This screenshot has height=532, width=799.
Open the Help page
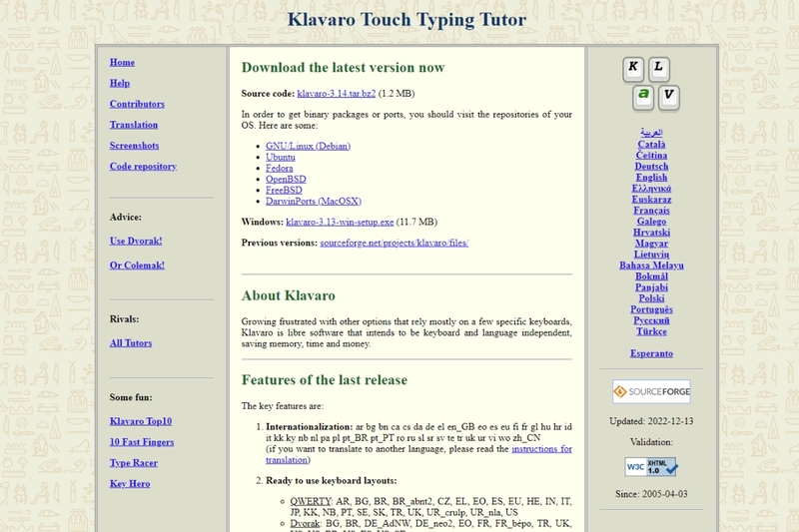pos(120,83)
